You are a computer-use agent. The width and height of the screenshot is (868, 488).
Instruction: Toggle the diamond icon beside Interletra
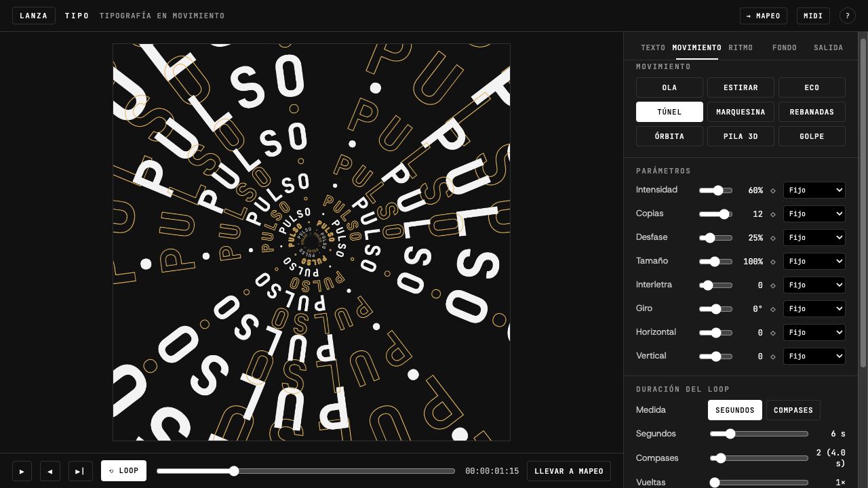point(773,286)
